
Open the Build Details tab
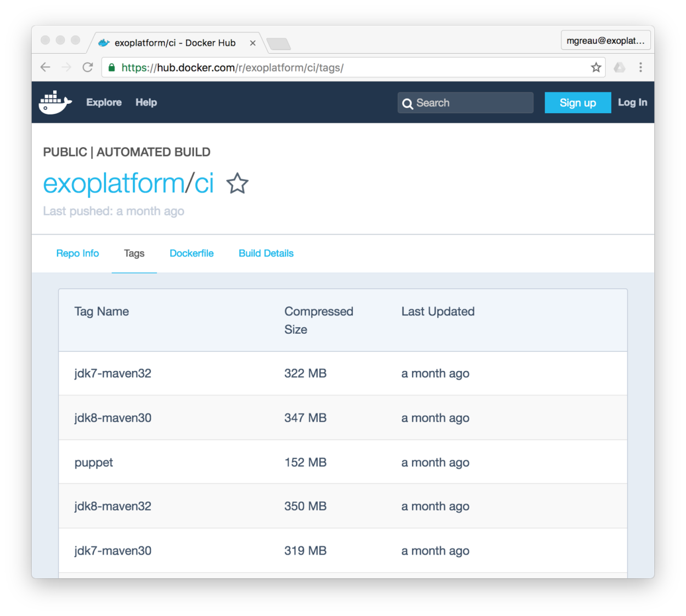(266, 253)
